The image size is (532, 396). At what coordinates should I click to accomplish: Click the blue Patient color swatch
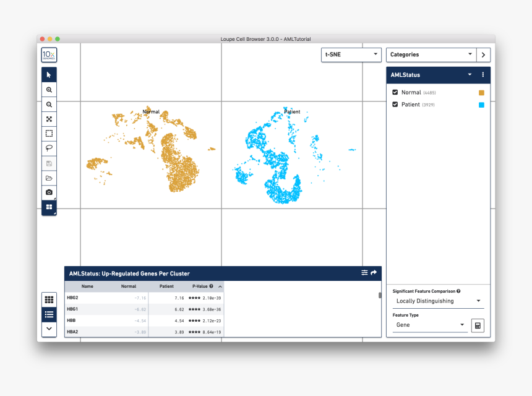point(481,105)
